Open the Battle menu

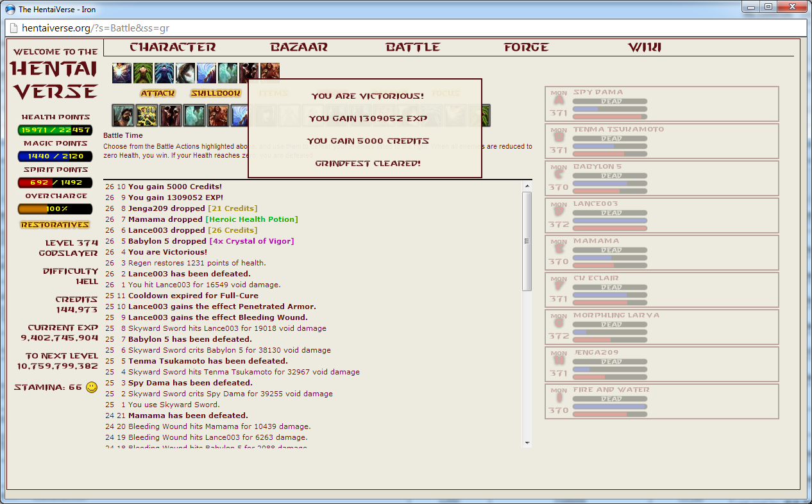pyautogui.click(x=412, y=47)
